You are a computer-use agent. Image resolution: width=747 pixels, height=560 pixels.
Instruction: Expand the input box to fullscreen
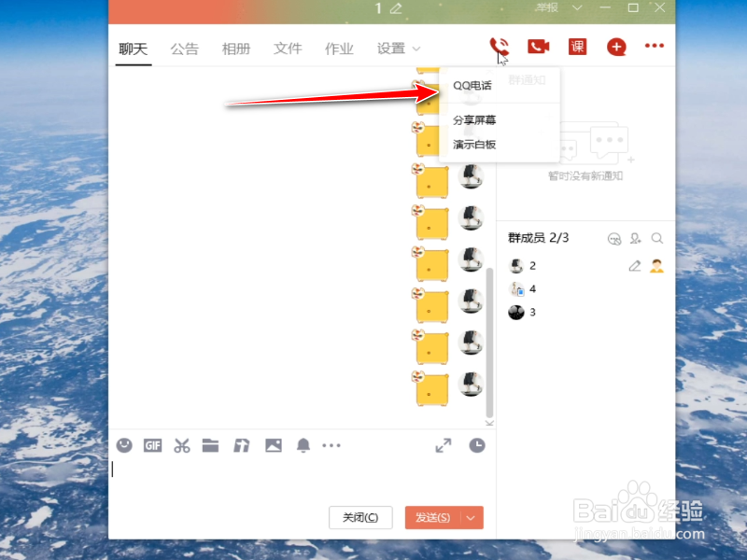[x=443, y=445]
